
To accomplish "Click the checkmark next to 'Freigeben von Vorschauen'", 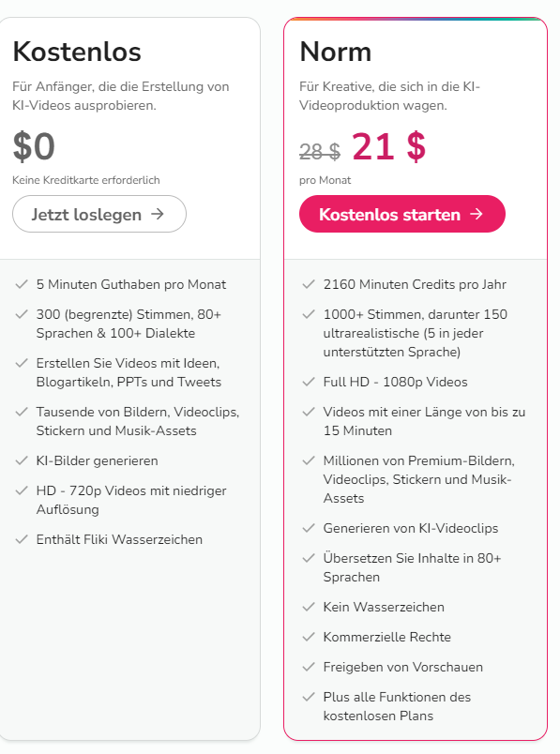I will point(308,667).
